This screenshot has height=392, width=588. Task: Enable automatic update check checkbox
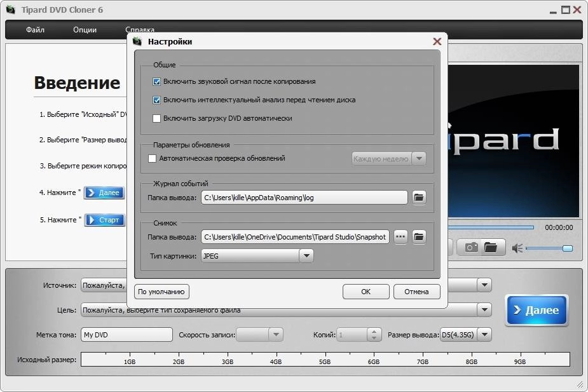point(153,159)
